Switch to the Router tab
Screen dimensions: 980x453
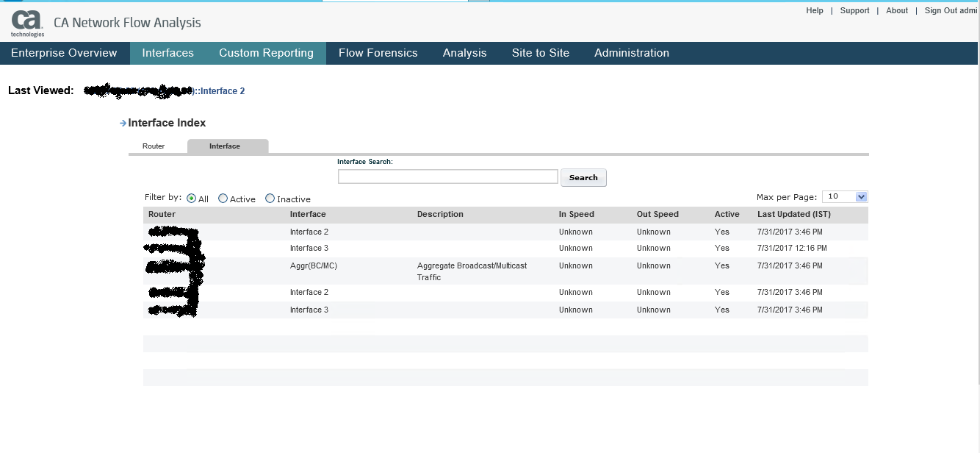pos(154,146)
